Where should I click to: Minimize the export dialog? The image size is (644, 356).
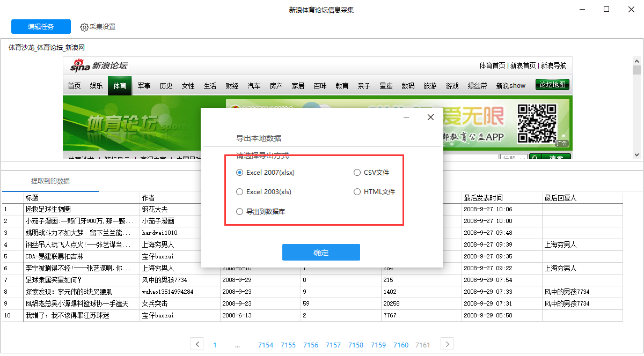click(406, 117)
